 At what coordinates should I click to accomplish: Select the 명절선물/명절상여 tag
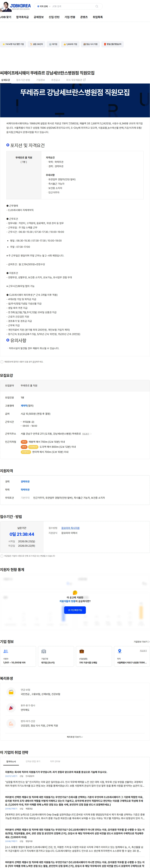112,44
